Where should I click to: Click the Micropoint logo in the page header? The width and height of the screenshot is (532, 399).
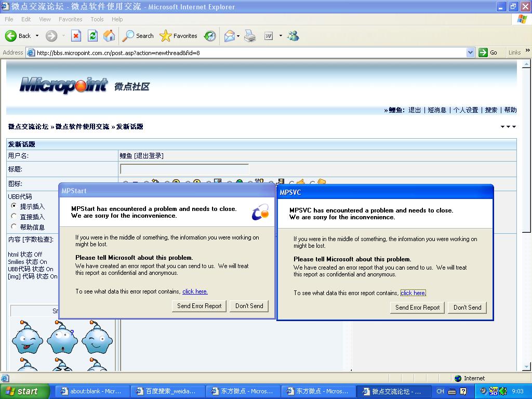click(x=64, y=85)
